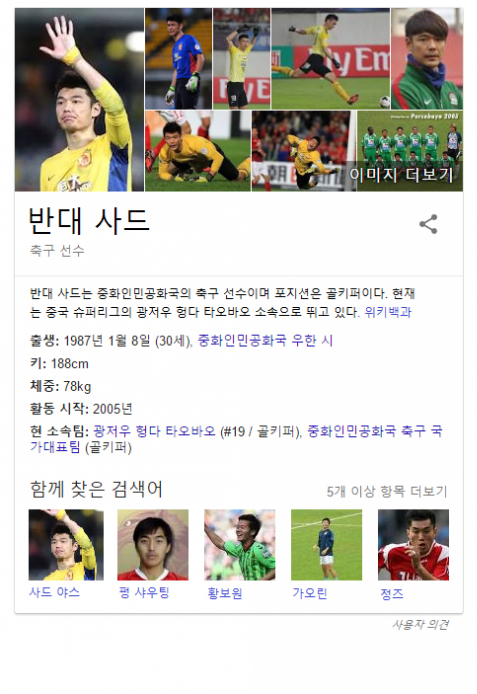This screenshot has height=694, width=477.
Task: Select 황보원 related search thumbnail
Action: (x=239, y=544)
